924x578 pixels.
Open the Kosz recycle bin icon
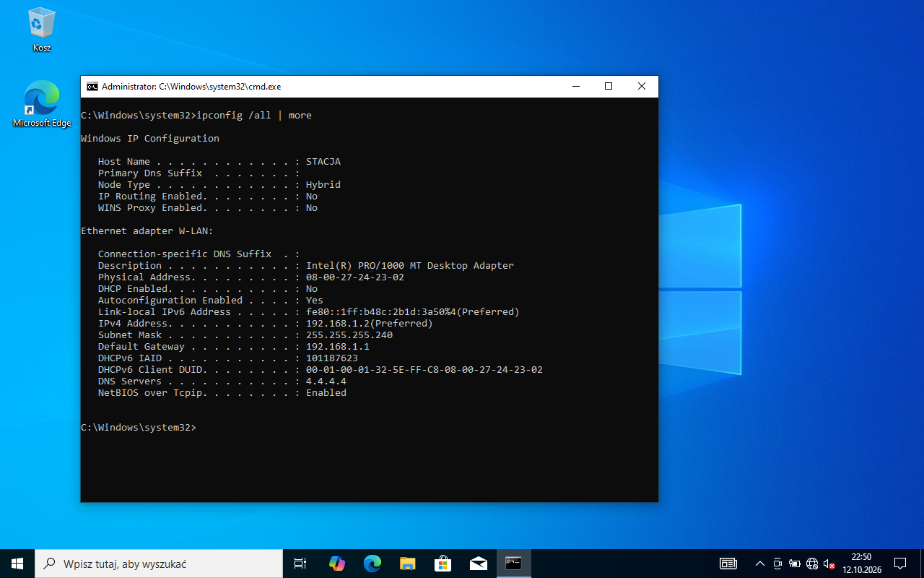[42, 29]
